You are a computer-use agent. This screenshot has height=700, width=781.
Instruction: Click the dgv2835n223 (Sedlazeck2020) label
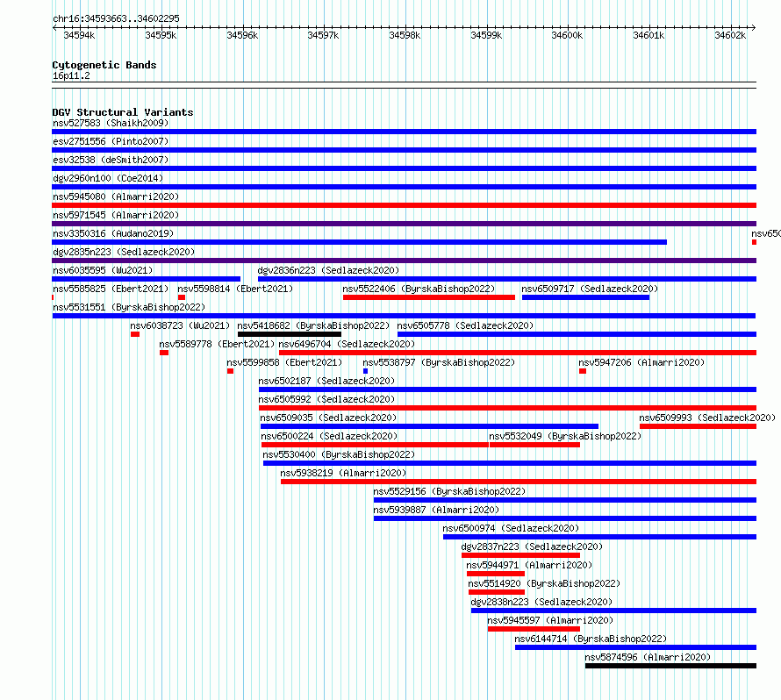pyautogui.click(x=124, y=252)
